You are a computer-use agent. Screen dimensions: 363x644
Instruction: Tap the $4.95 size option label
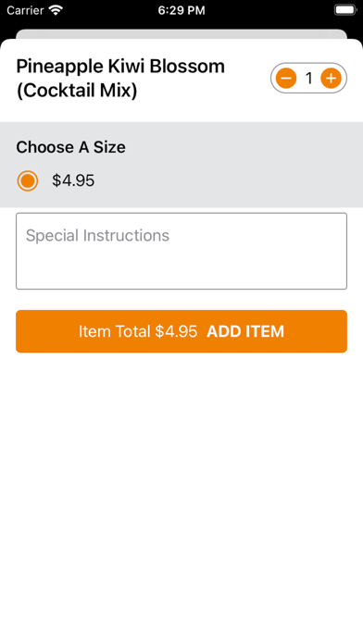73,180
